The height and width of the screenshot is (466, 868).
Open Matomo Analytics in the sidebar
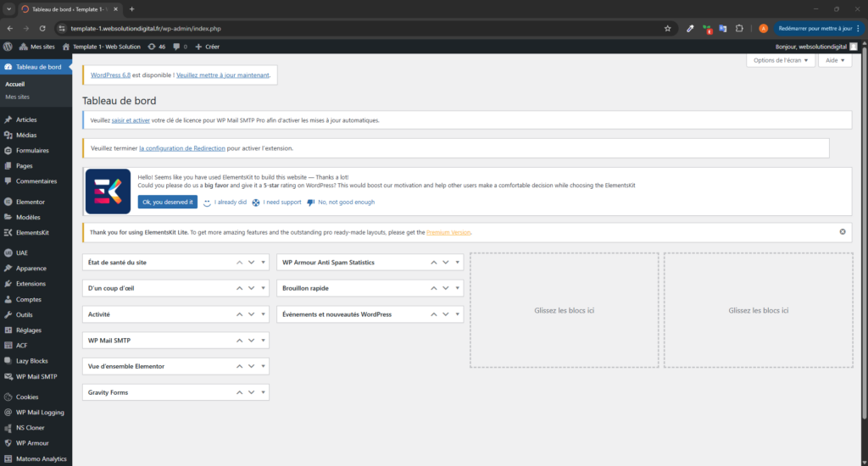41,458
